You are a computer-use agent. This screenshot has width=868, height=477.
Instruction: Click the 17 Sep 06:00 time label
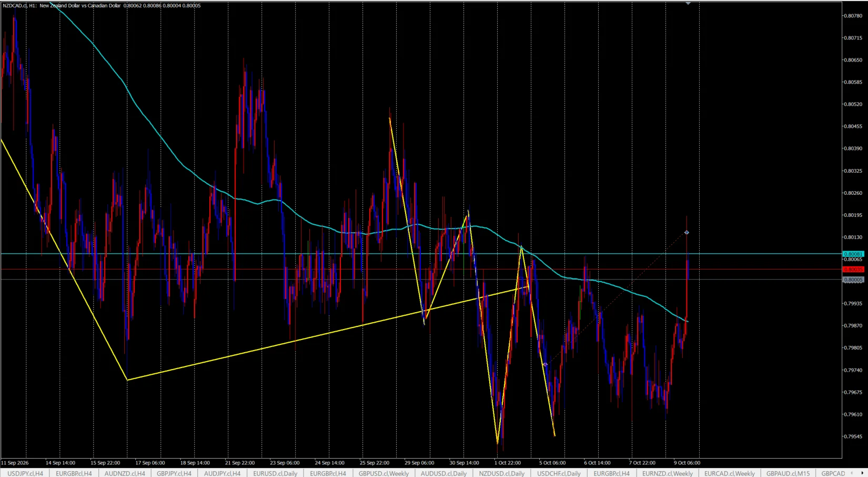[x=150, y=463]
